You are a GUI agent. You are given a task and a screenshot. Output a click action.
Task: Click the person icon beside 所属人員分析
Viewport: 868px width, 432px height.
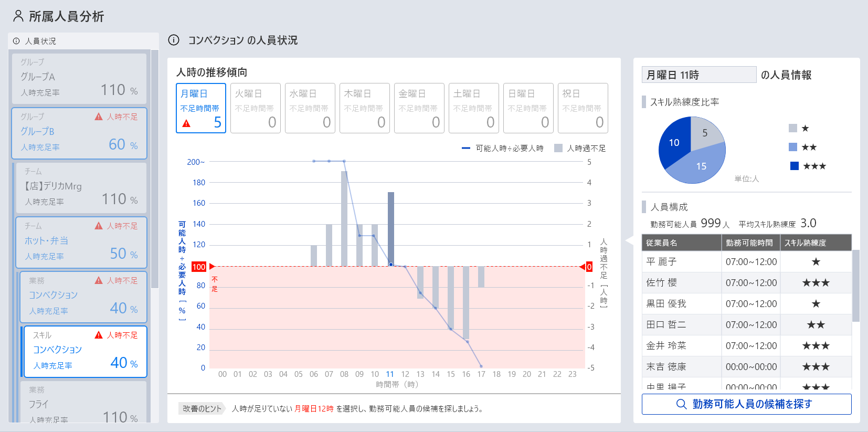[18, 16]
